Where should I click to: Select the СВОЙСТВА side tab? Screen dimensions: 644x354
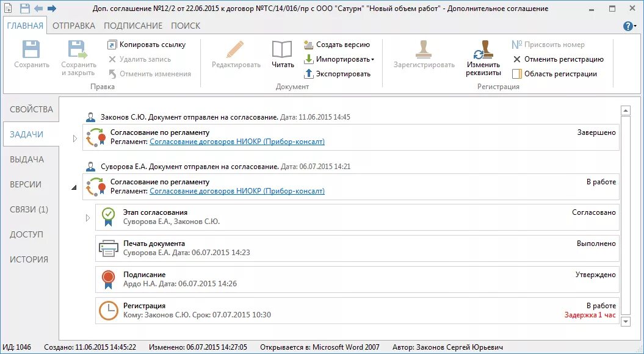31,109
